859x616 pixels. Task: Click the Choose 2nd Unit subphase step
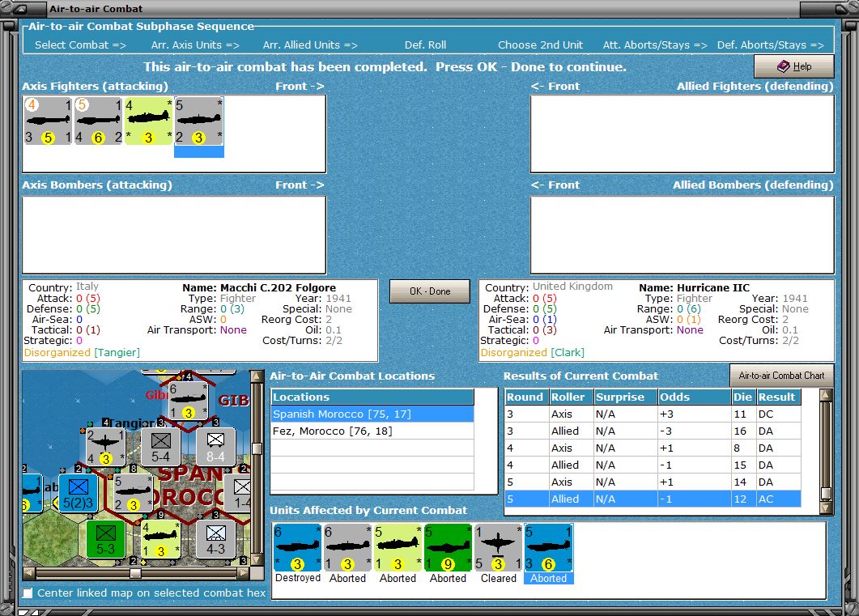(x=540, y=45)
